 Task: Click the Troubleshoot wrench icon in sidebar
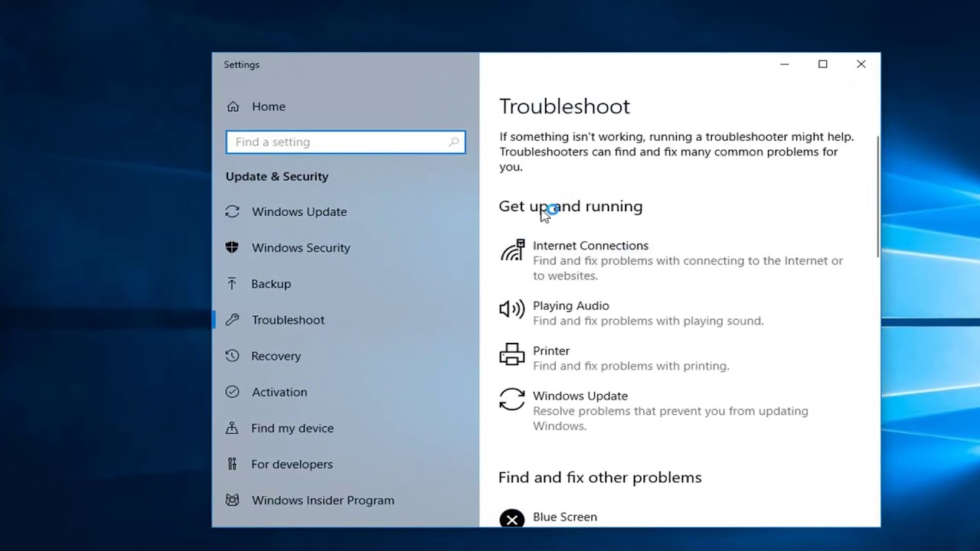pyautogui.click(x=232, y=319)
